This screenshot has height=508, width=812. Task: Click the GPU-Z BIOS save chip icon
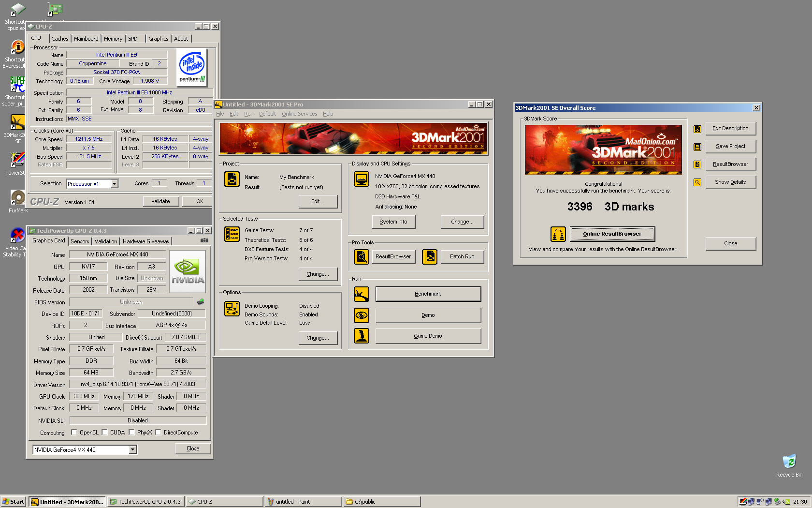pyautogui.click(x=201, y=302)
